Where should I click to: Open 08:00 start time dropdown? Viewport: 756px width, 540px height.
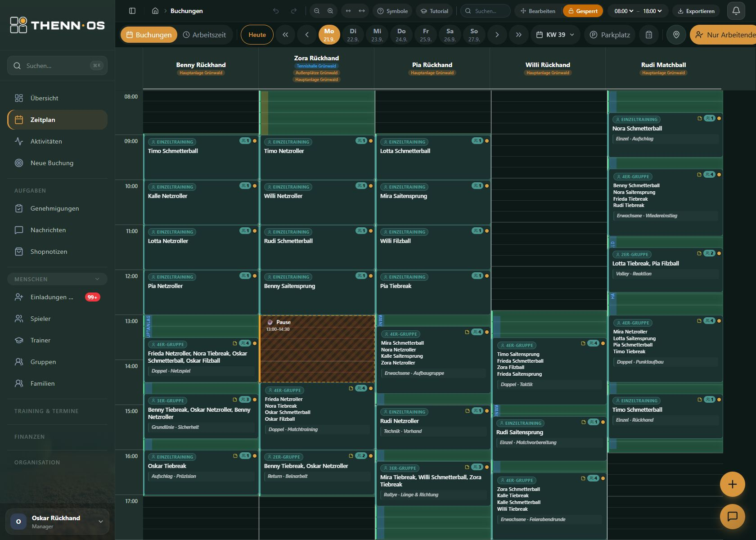624,11
